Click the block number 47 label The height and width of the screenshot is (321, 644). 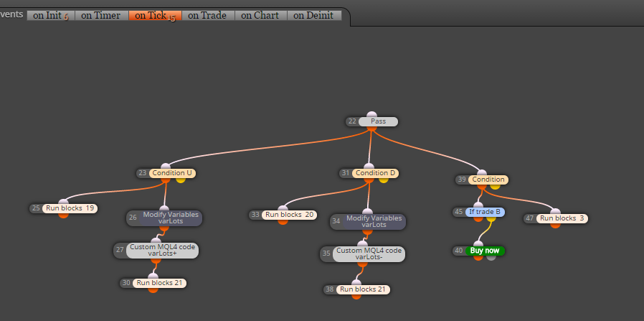click(530, 218)
